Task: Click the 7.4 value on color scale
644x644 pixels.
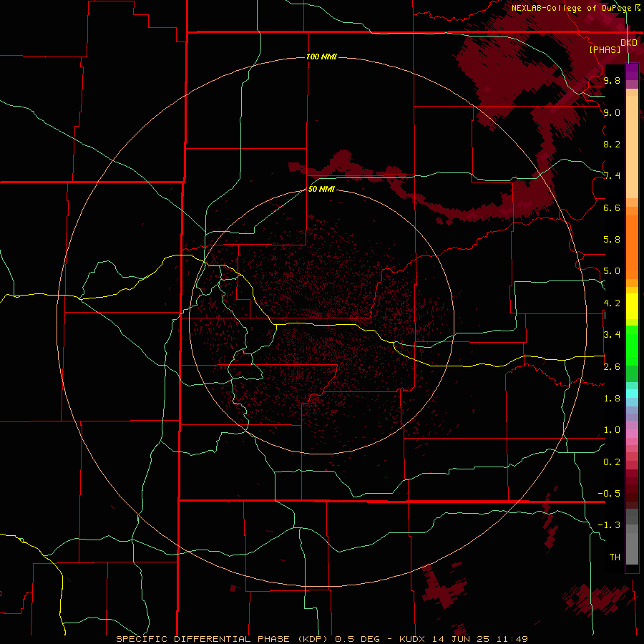Action: (612, 176)
